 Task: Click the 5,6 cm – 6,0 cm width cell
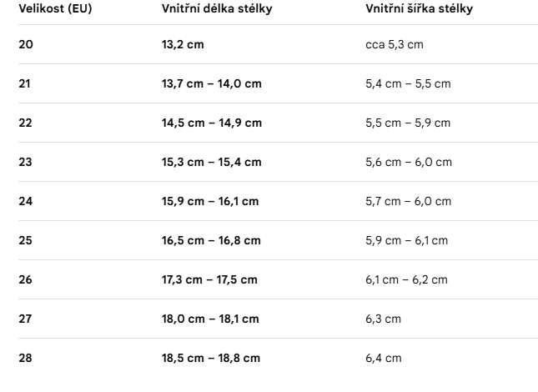click(409, 162)
